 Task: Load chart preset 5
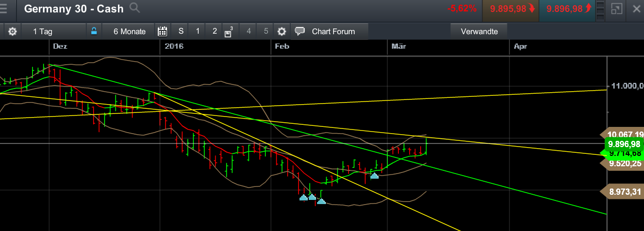[266, 31]
